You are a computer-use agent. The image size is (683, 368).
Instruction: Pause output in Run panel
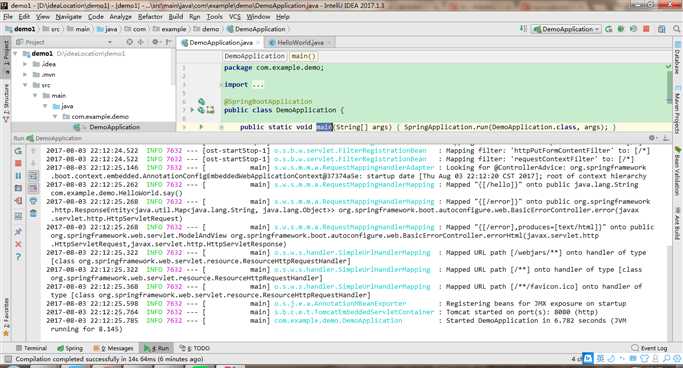pyautogui.click(x=18, y=176)
